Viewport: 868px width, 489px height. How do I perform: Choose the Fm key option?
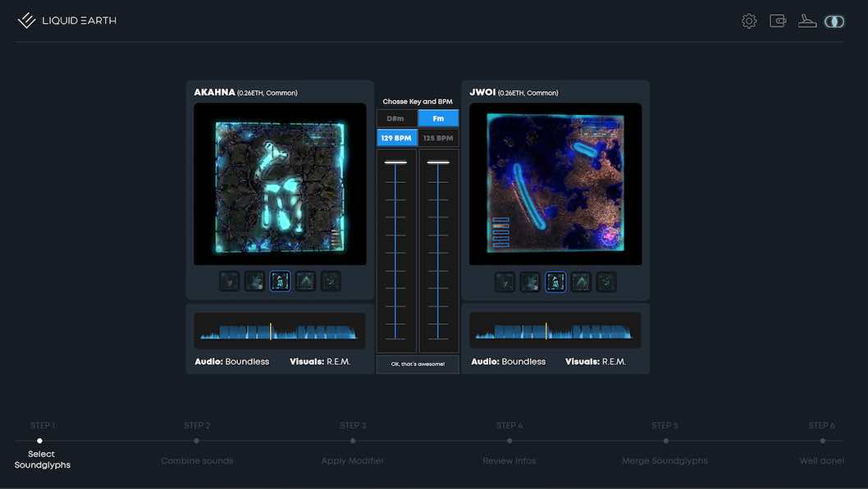438,119
